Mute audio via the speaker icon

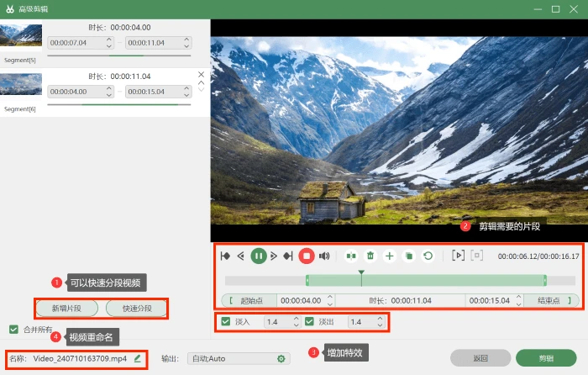click(324, 256)
